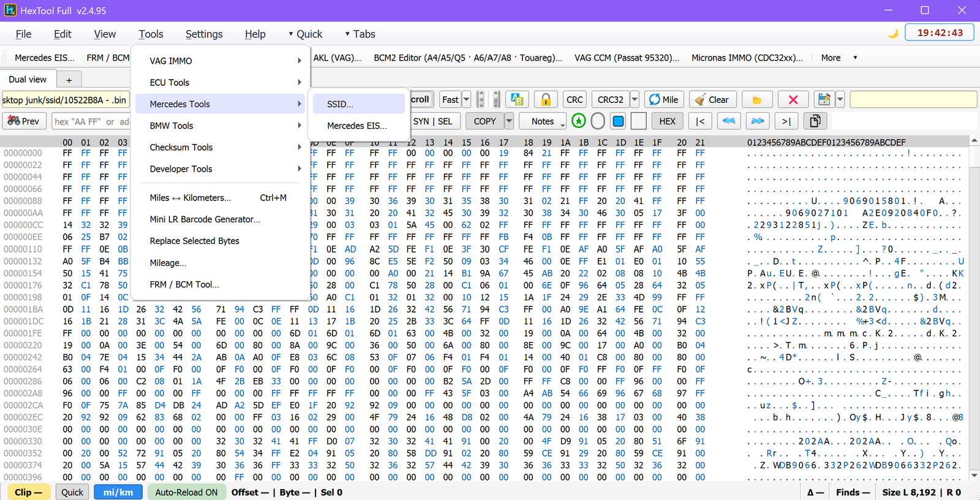Click the CRC32 button
This screenshot has height=500, width=980.
pos(610,99)
